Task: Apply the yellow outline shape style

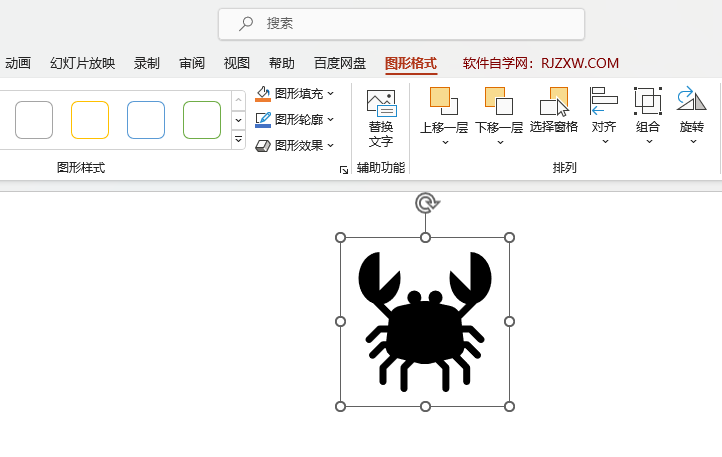Action: [90, 120]
